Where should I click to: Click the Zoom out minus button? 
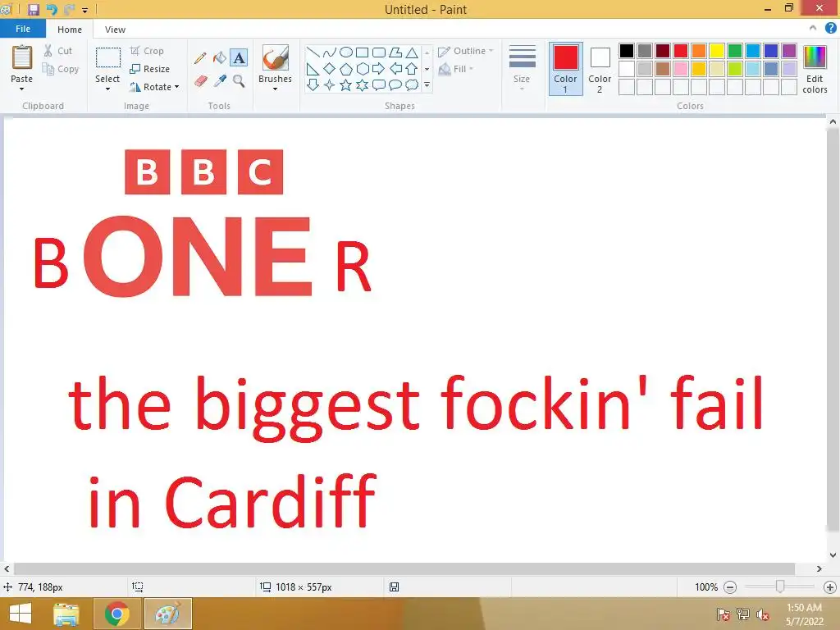(729, 587)
